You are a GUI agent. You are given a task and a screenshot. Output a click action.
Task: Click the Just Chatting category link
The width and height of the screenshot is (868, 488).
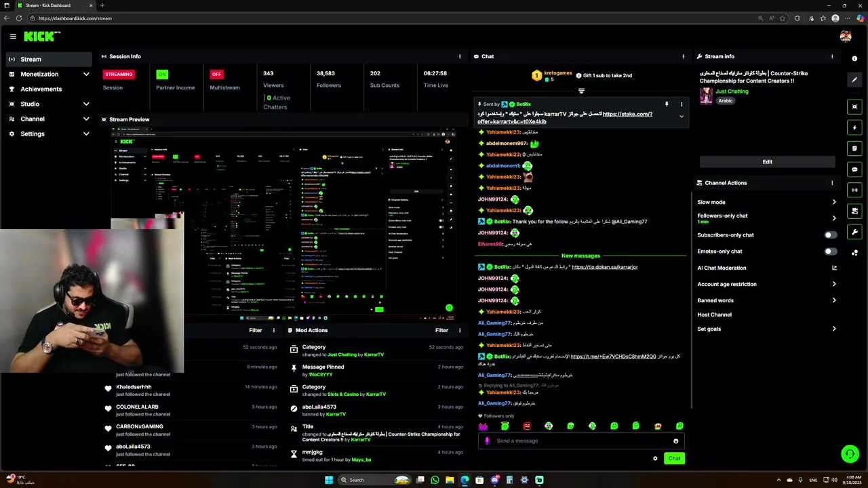pos(732,91)
